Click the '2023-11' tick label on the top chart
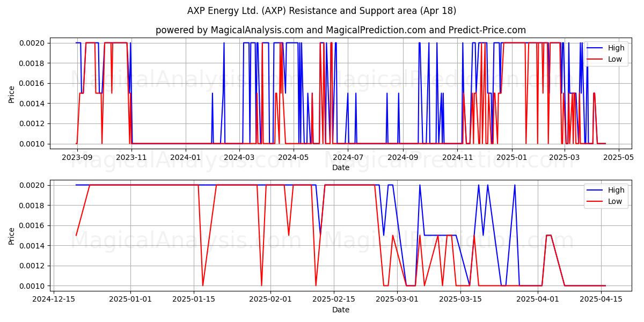 click(x=131, y=158)
